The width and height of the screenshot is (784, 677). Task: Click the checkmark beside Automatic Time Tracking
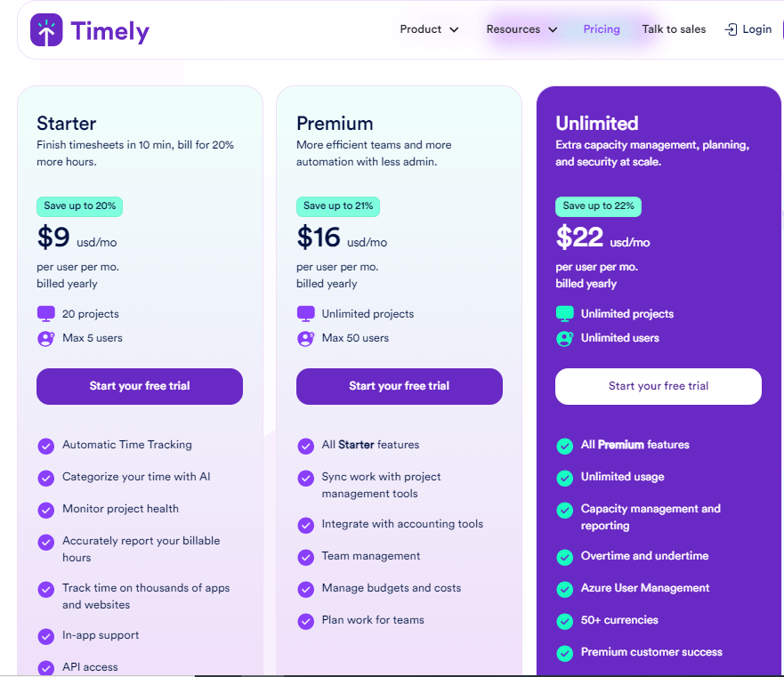(x=45, y=445)
